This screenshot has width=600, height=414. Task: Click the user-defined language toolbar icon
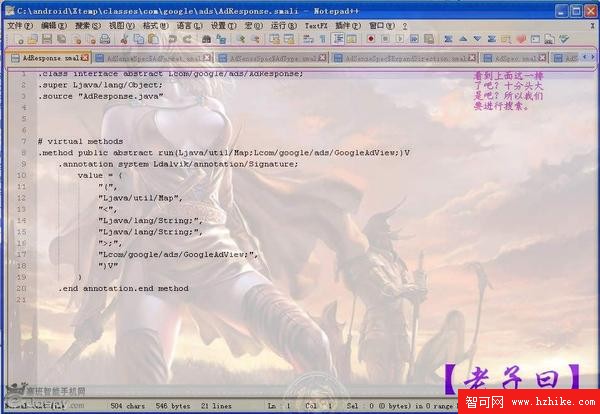[x=352, y=39]
